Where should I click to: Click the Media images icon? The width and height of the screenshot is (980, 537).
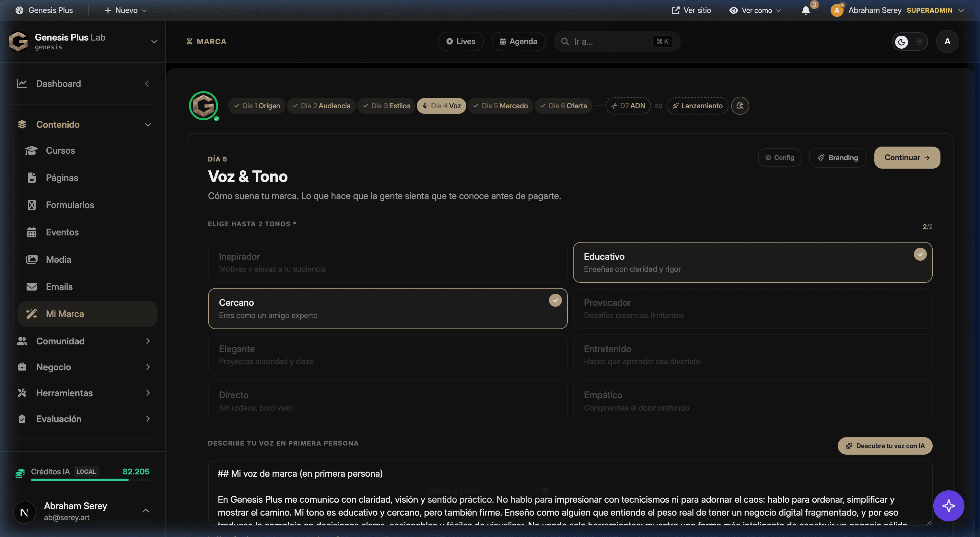[31, 259]
